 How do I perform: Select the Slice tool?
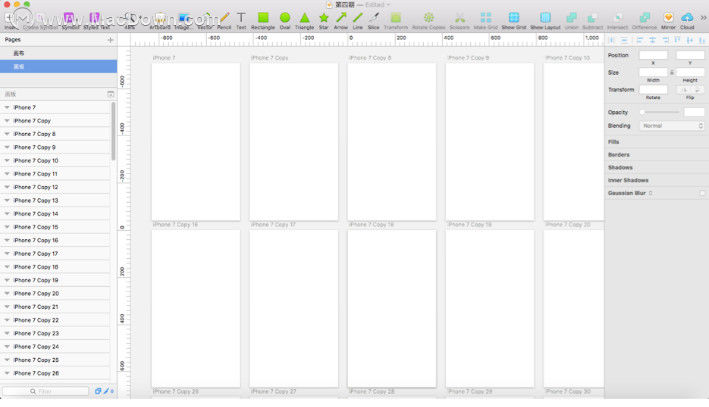pyautogui.click(x=373, y=20)
